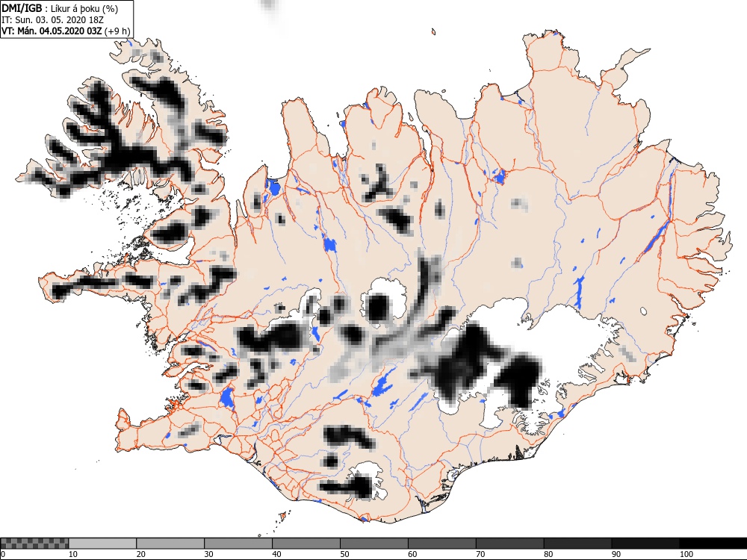This screenshot has width=747, height=560.
Task: Click the scale label '50'
Action: (x=344, y=554)
